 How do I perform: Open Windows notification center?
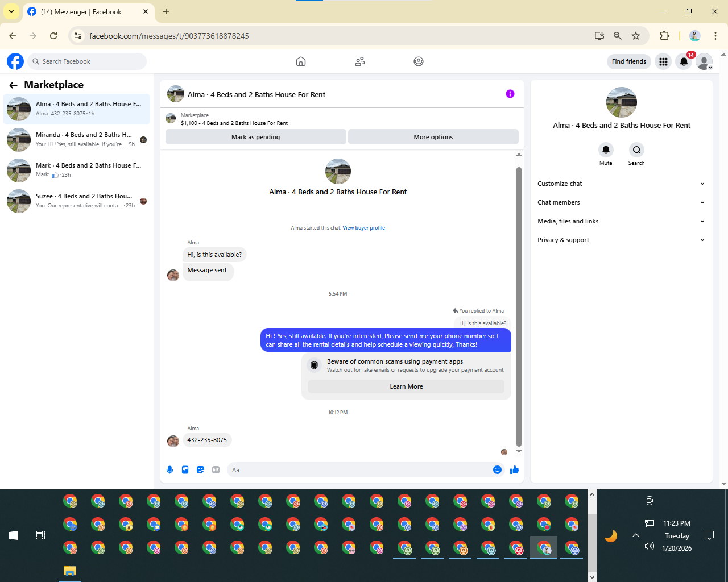(709, 535)
